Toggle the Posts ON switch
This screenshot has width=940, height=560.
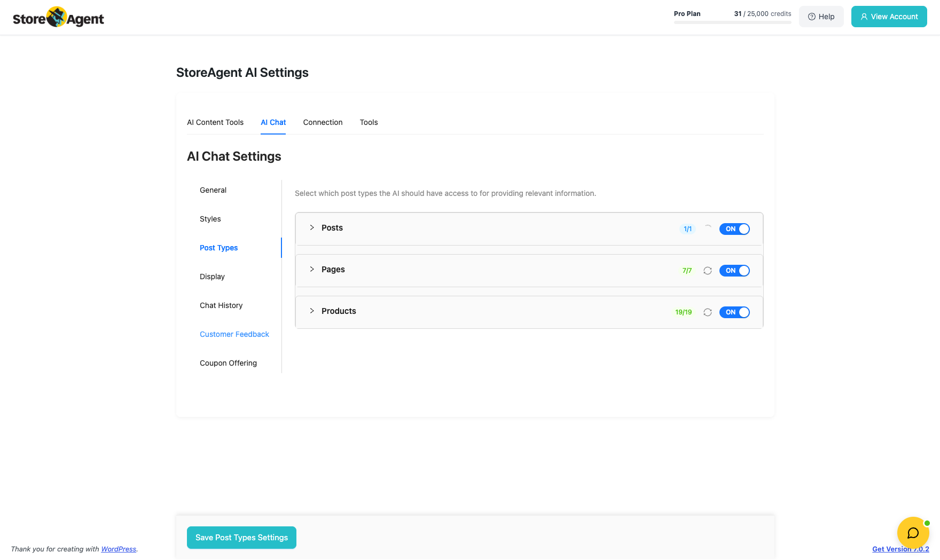(734, 229)
